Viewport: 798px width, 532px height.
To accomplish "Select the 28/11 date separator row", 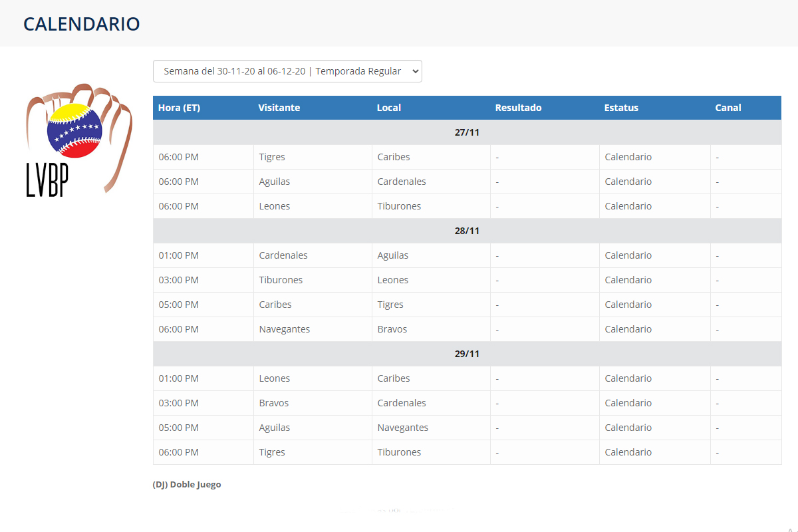I will tap(467, 231).
